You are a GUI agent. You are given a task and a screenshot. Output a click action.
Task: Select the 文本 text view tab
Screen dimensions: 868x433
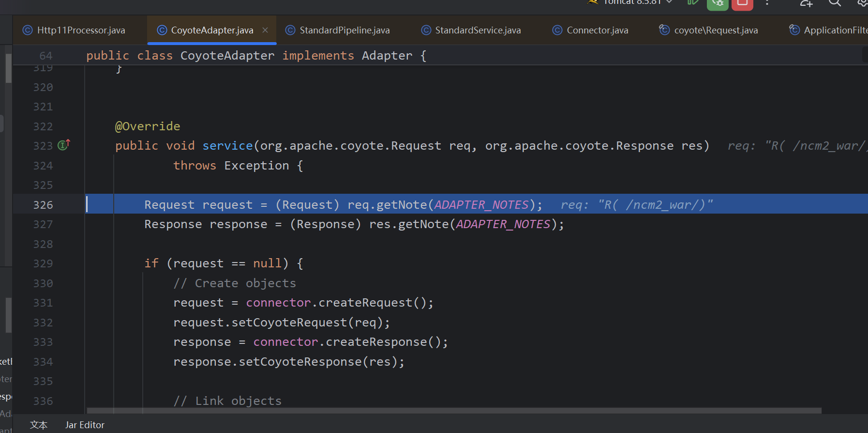(x=39, y=425)
